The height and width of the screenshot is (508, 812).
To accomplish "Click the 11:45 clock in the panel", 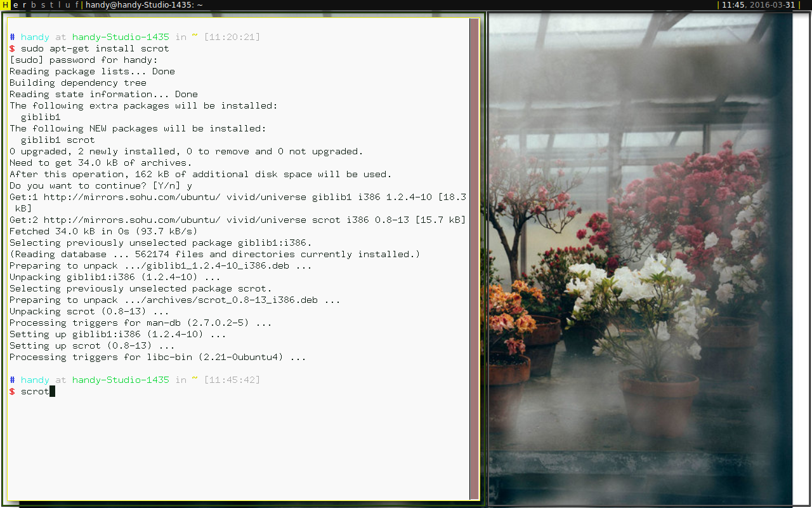I will click(x=733, y=4).
